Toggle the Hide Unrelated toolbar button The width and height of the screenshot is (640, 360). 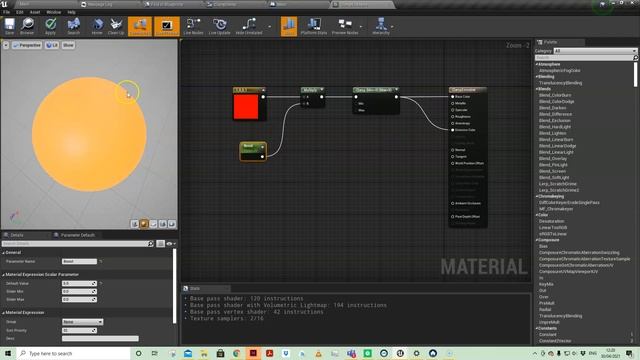pyautogui.click(x=249, y=27)
